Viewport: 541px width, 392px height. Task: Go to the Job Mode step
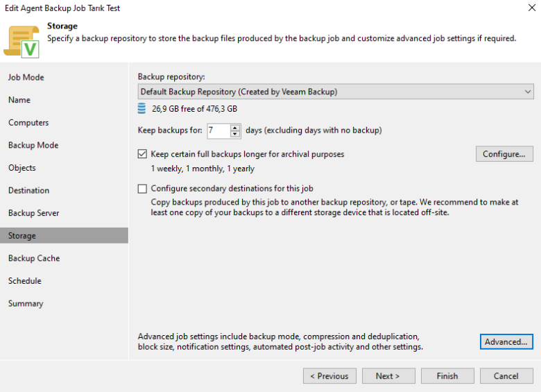coord(26,77)
